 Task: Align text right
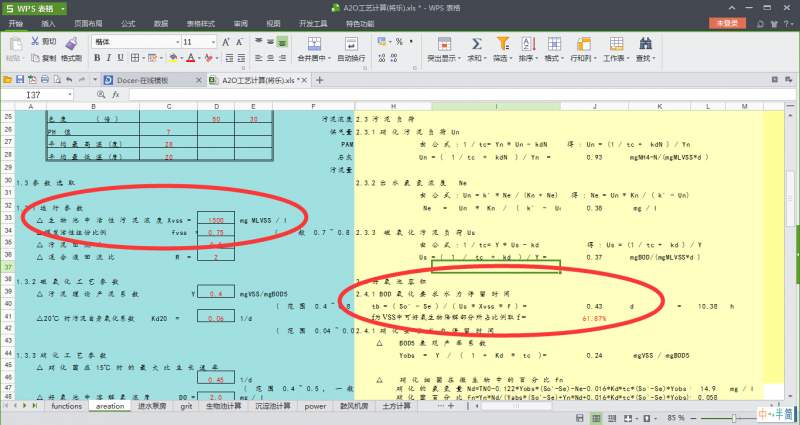click(283, 58)
